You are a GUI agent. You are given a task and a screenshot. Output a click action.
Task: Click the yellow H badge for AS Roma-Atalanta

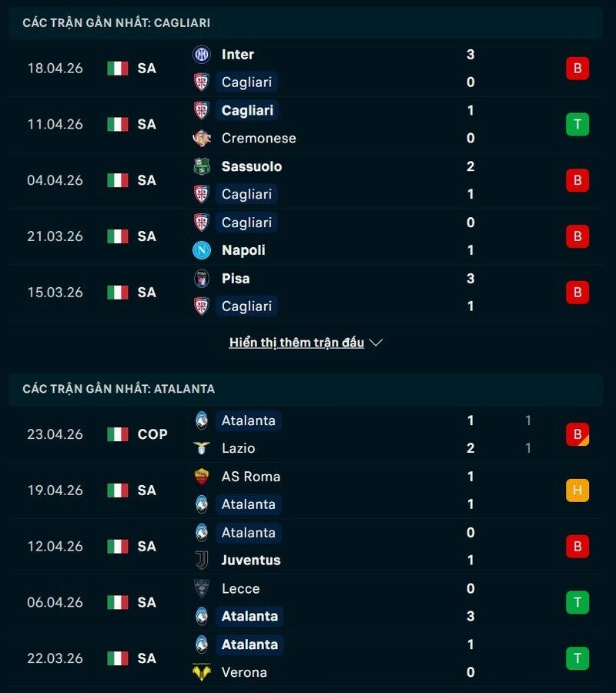click(x=577, y=490)
